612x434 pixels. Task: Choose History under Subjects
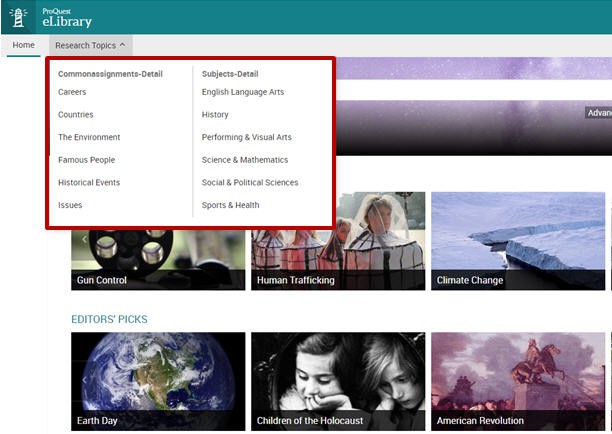[215, 115]
